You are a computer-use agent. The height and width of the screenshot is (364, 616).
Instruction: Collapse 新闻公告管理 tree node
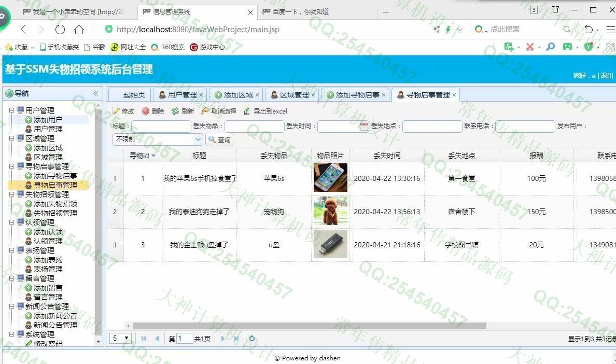point(12,306)
